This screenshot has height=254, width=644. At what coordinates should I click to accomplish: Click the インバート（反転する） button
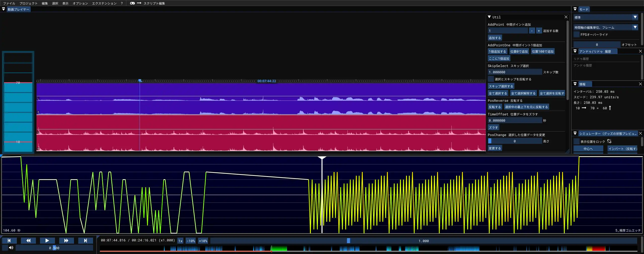tap(622, 149)
